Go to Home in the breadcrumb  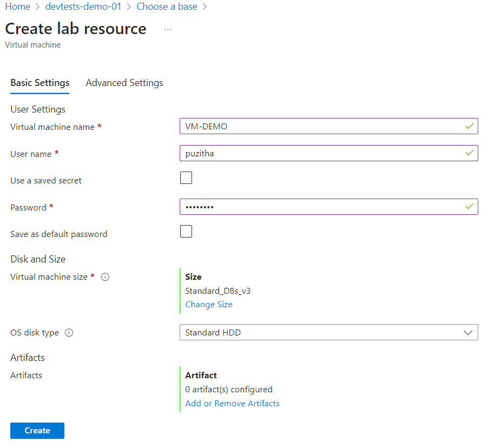coord(17,6)
